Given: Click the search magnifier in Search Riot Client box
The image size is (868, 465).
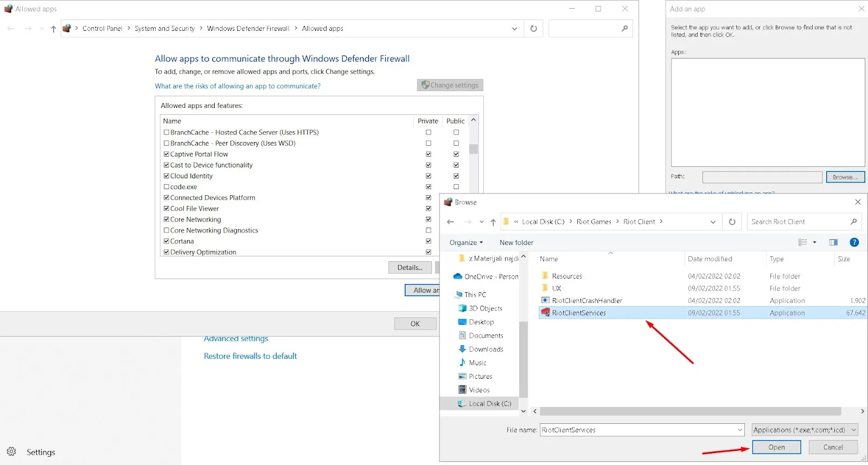Looking at the screenshot, I should [x=853, y=222].
